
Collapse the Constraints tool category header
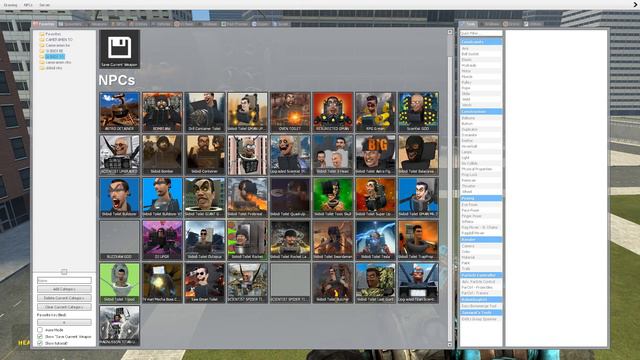[481, 42]
